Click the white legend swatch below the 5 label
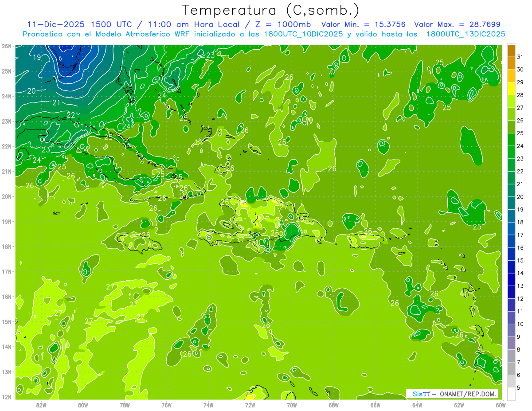The image size is (532, 411). 511,394
